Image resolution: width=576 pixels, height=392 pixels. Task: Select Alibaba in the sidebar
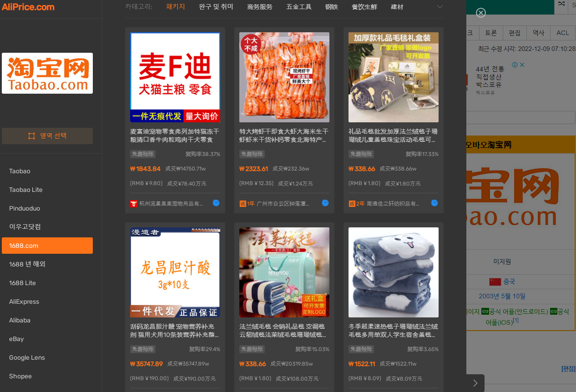pyautogui.click(x=47, y=320)
